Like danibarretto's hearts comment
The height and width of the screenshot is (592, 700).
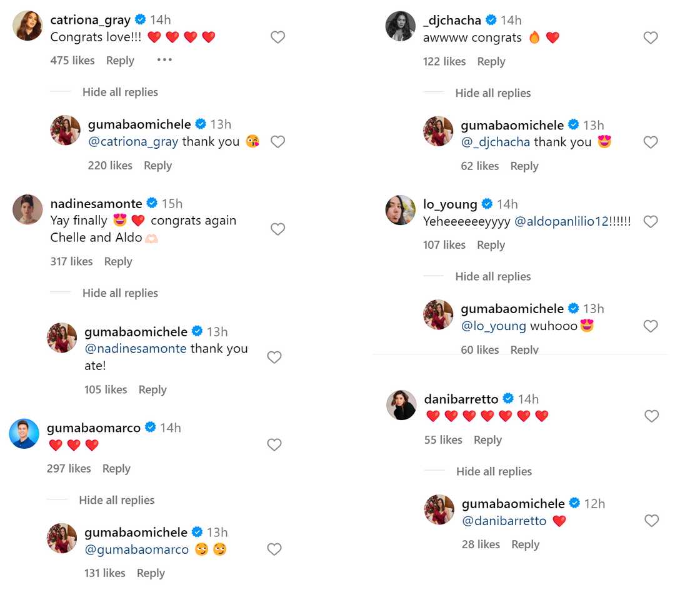click(x=651, y=416)
